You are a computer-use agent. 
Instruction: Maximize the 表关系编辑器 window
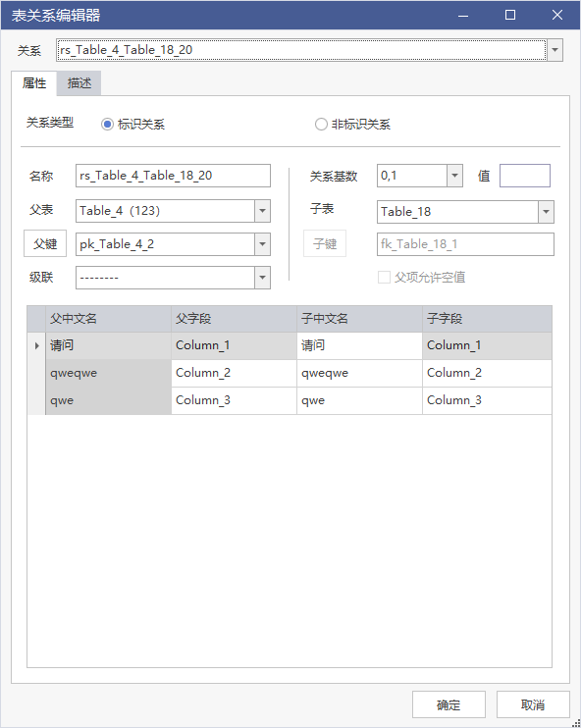pyautogui.click(x=510, y=15)
